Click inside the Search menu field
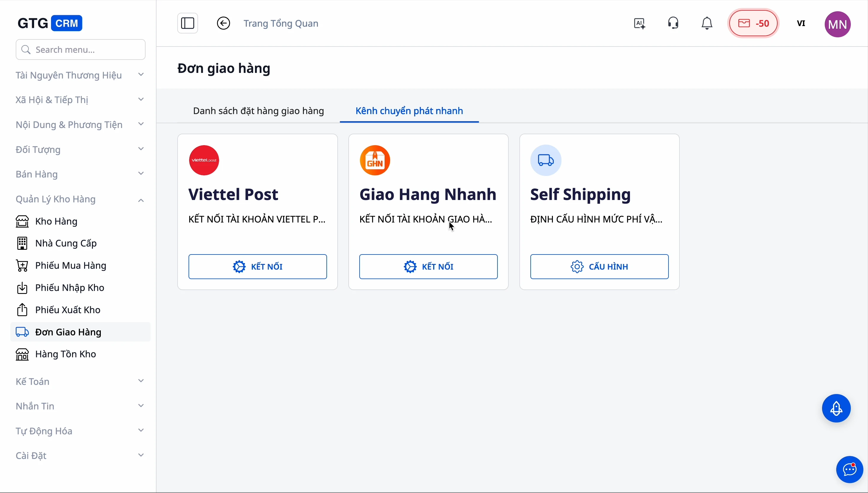Image resolution: width=868 pixels, height=493 pixels. pos(80,49)
